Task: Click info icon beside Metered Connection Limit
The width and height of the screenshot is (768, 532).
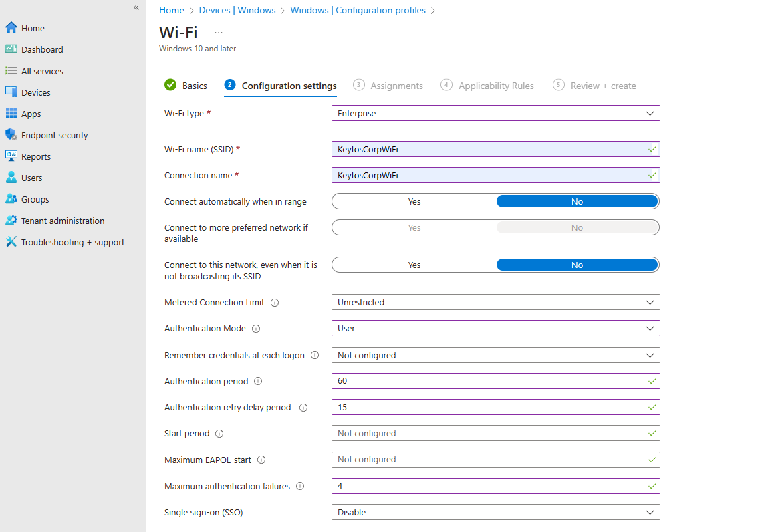Action: pos(275,303)
